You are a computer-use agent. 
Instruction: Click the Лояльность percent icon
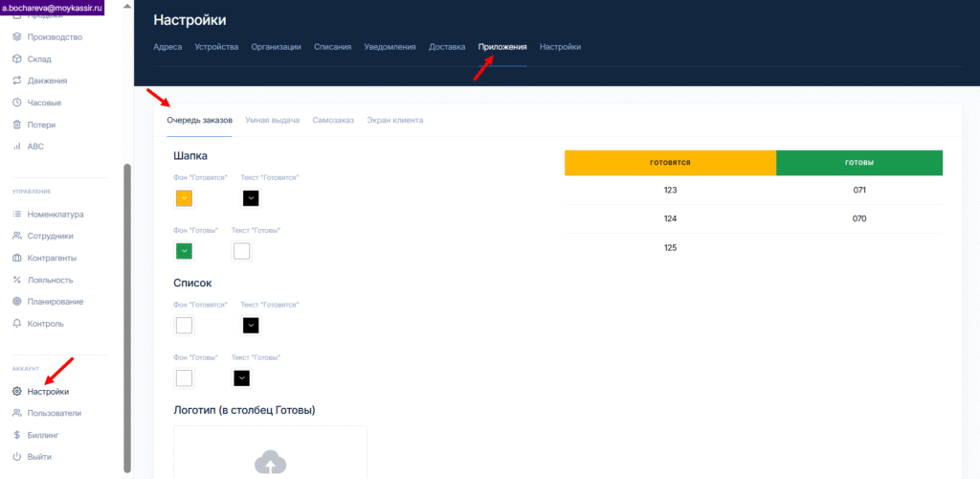pyautogui.click(x=17, y=280)
